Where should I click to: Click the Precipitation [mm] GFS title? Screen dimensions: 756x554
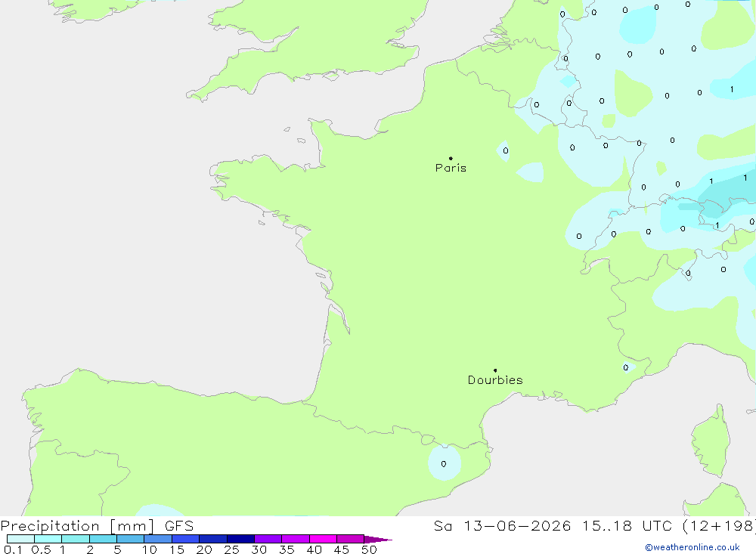97,526
